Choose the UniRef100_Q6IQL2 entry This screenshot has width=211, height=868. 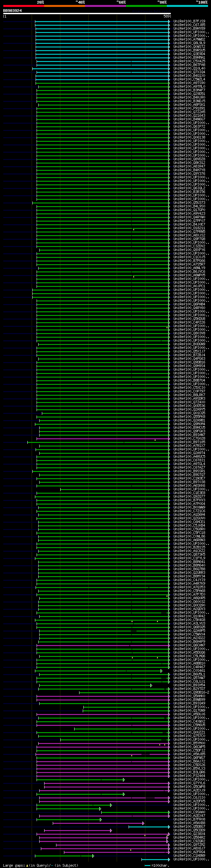pyautogui.click(x=189, y=188)
